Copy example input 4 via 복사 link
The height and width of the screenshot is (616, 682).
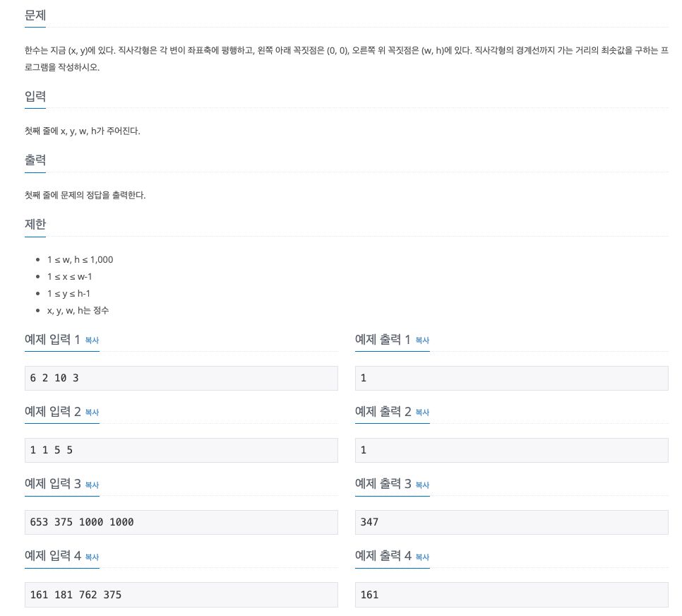click(92, 557)
